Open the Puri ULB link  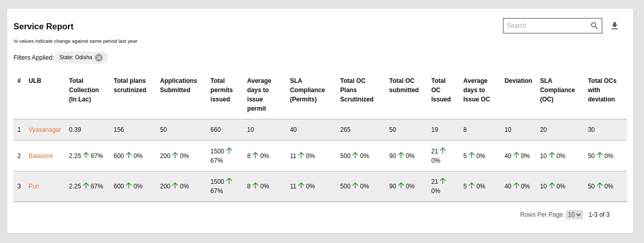point(34,186)
